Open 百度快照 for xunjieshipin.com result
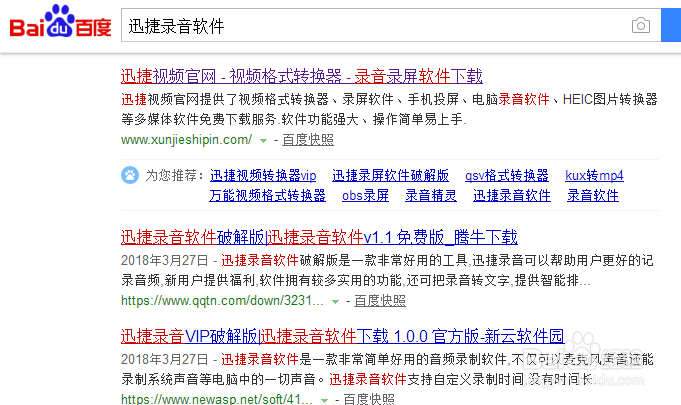Viewport: 681px width, 405px height. point(308,140)
